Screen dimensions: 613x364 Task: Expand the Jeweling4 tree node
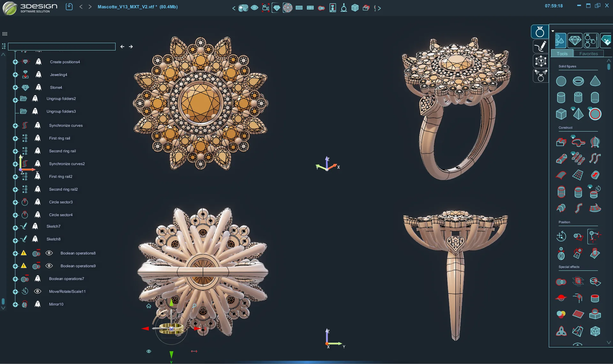point(15,75)
